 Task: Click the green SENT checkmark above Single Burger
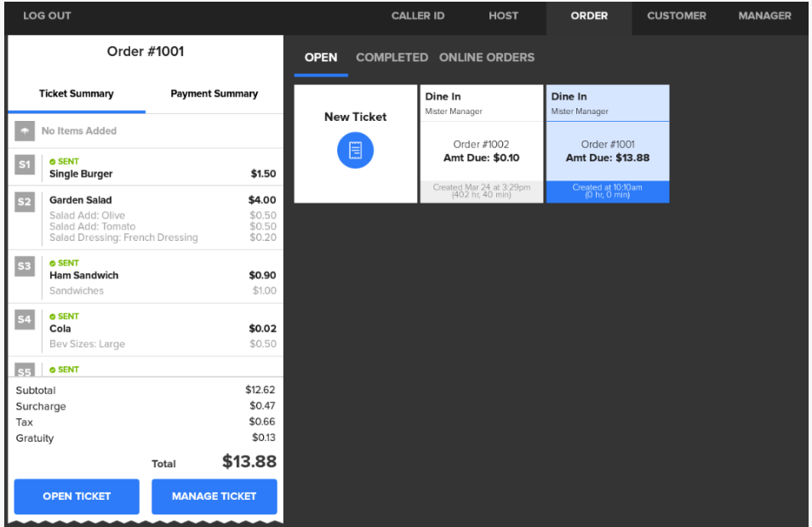pos(53,161)
